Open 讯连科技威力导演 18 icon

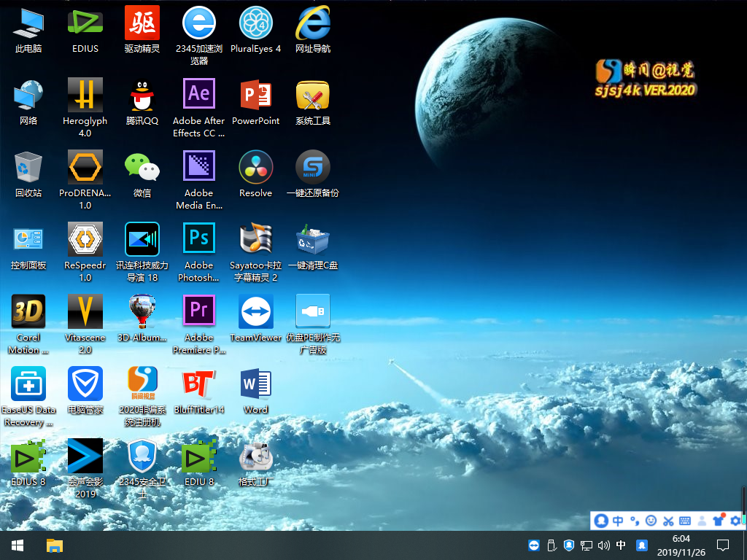[142, 239]
